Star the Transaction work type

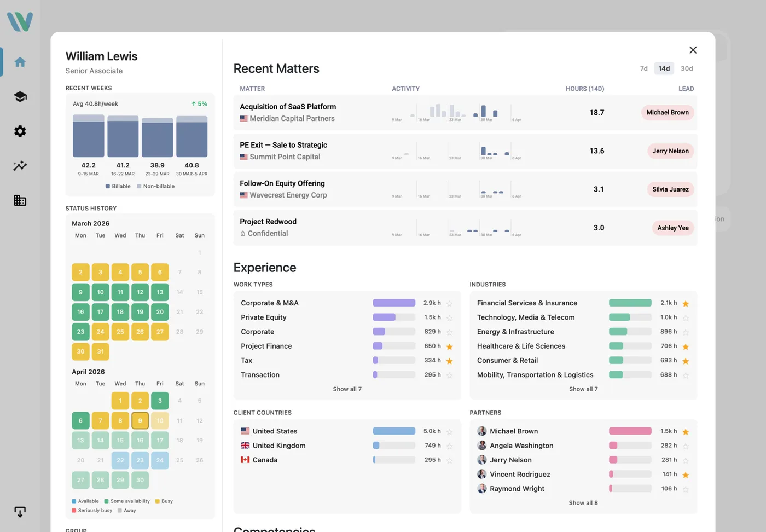pyautogui.click(x=449, y=375)
